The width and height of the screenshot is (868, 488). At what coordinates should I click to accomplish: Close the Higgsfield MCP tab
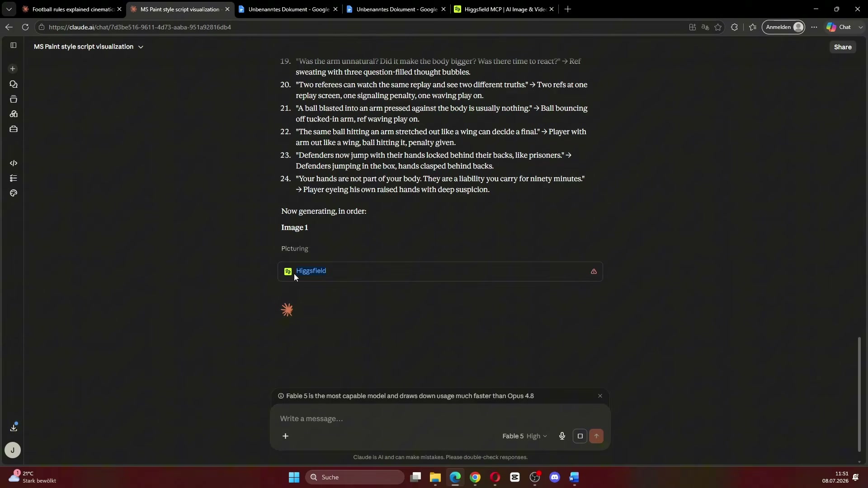coord(551,9)
